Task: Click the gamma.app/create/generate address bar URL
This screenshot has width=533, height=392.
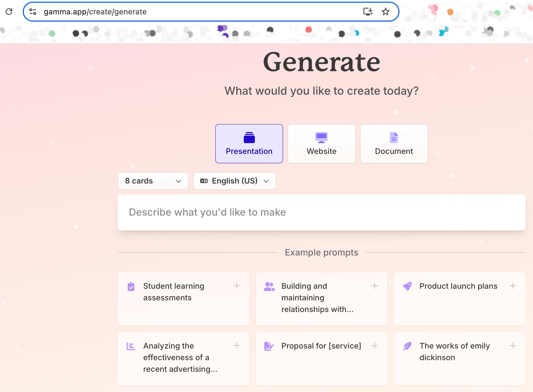Action: pos(95,12)
